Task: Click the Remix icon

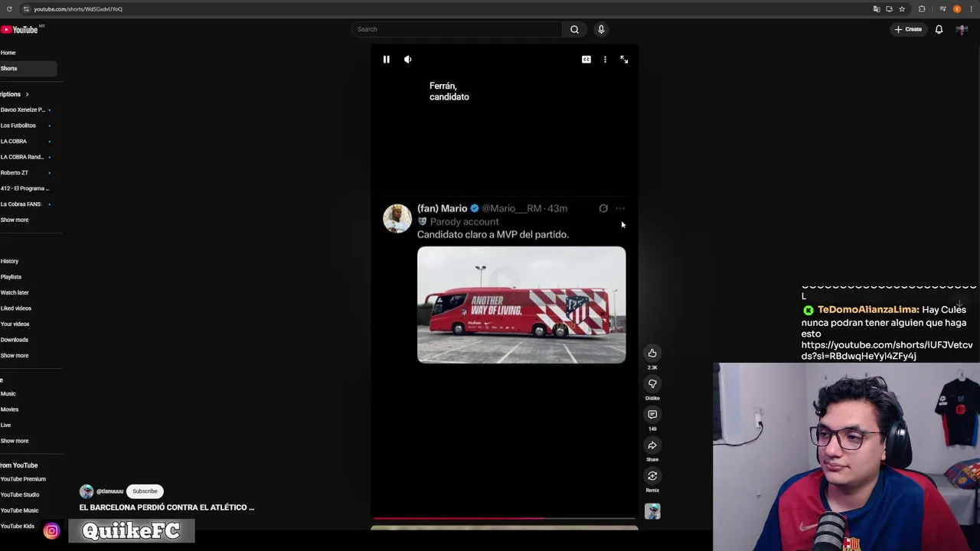Action: 652,475
